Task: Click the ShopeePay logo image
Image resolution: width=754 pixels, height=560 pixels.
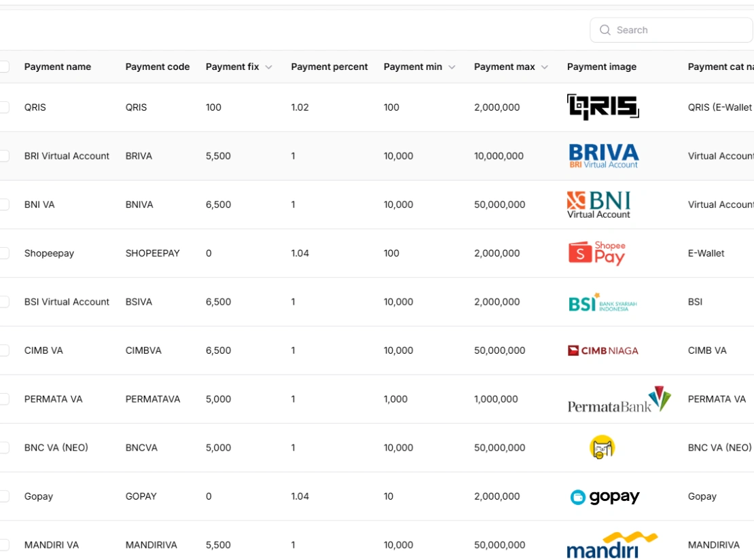Action: (x=596, y=253)
